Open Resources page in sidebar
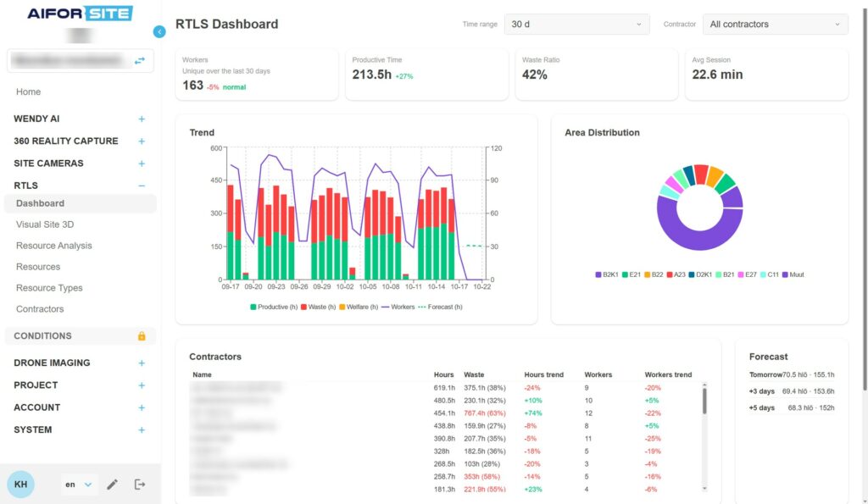Viewport: 868px width, 504px height. coord(38,267)
